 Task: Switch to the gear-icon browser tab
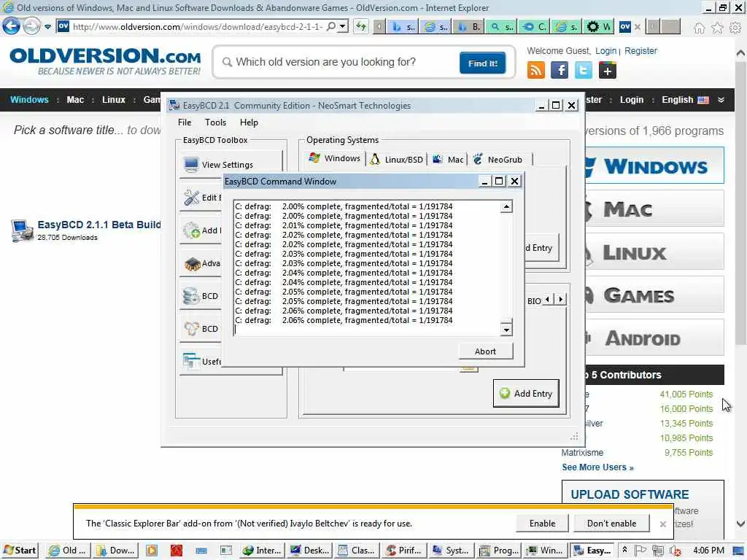[599, 27]
